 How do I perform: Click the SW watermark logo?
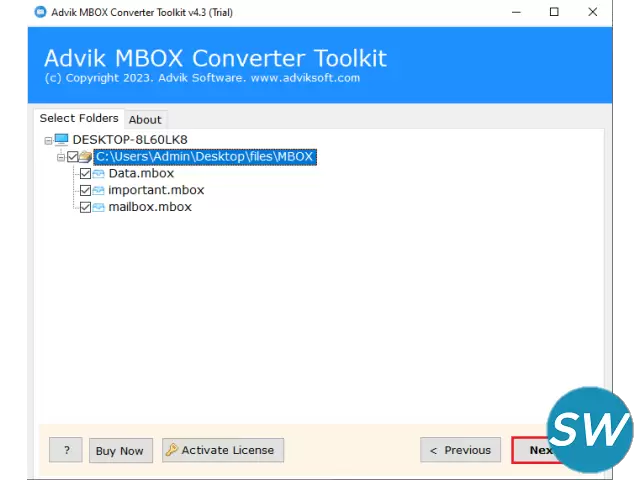591,430
